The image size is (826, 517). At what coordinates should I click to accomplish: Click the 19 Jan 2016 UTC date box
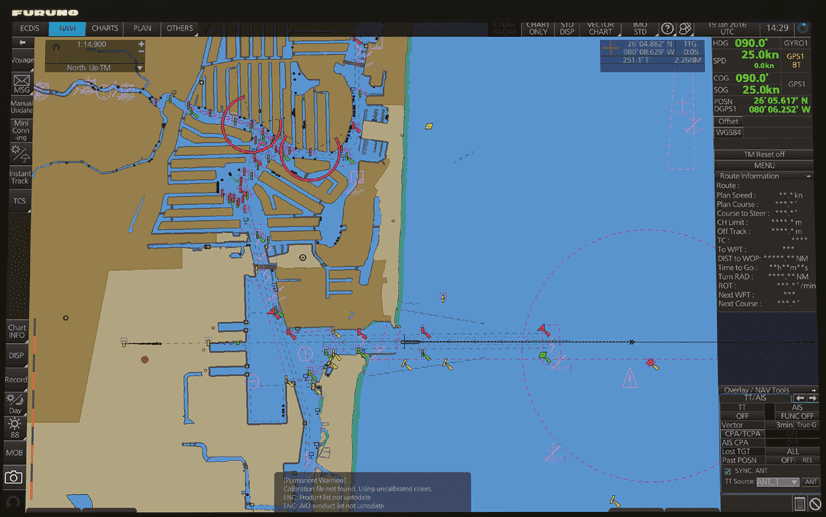tap(727, 28)
